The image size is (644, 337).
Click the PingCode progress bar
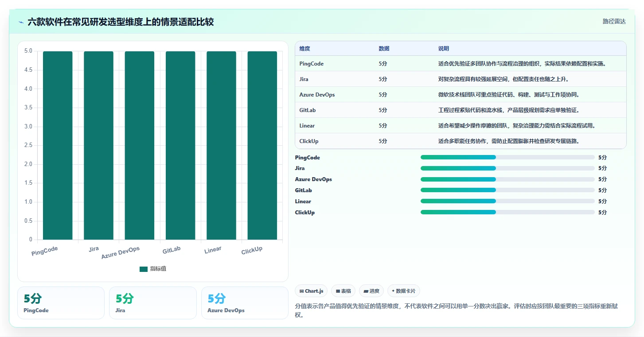click(x=507, y=157)
